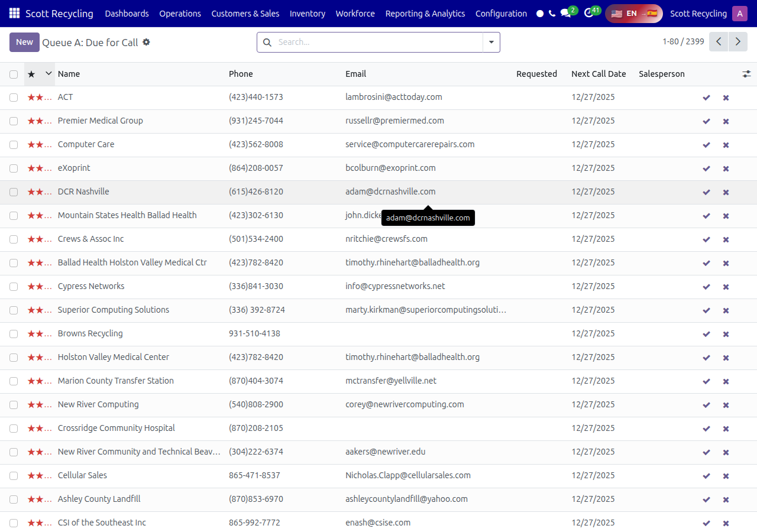Open the Reporting & Analytics menu
This screenshot has height=532, width=757.
click(x=425, y=14)
